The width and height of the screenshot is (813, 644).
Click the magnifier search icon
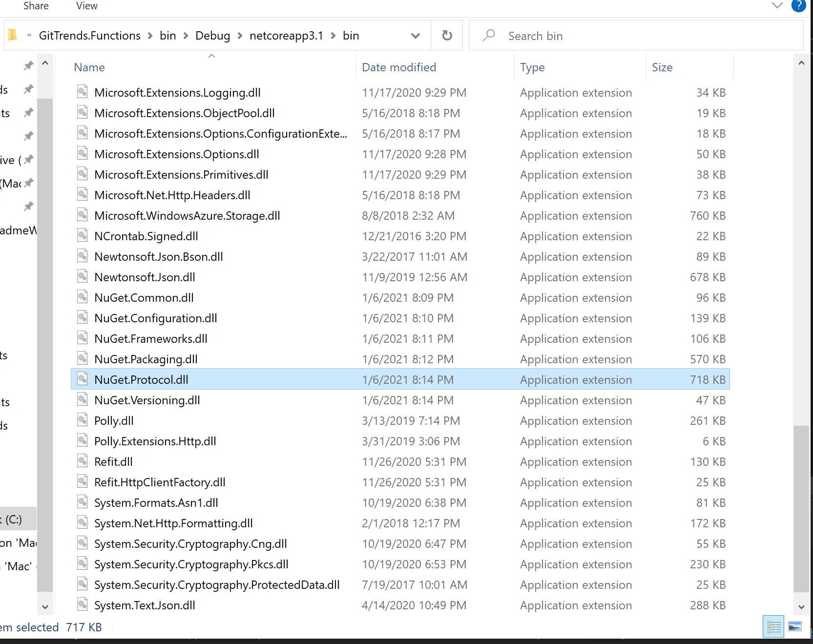(489, 35)
